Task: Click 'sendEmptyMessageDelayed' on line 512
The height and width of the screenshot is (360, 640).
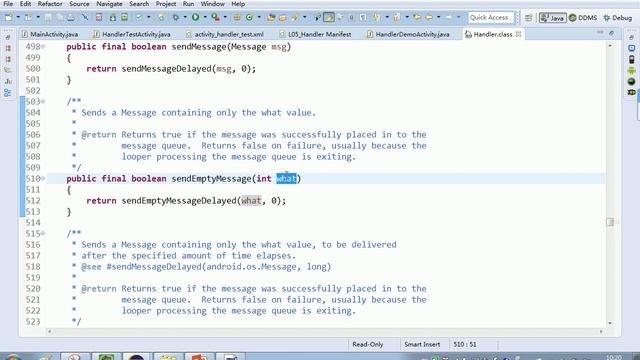Action: tap(179, 201)
